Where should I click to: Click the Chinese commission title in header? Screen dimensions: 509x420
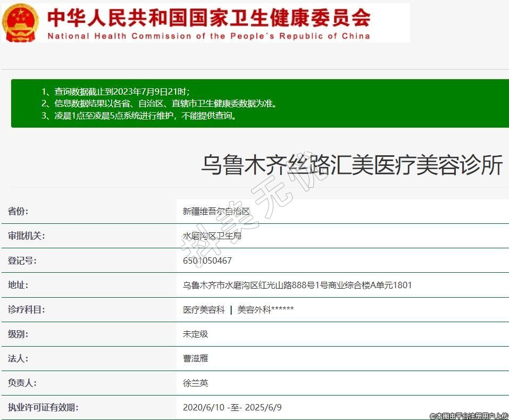coord(208,18)
